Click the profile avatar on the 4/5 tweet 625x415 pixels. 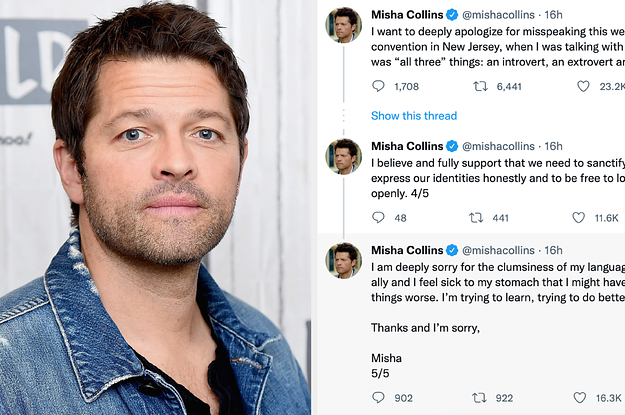pos(343,156)
